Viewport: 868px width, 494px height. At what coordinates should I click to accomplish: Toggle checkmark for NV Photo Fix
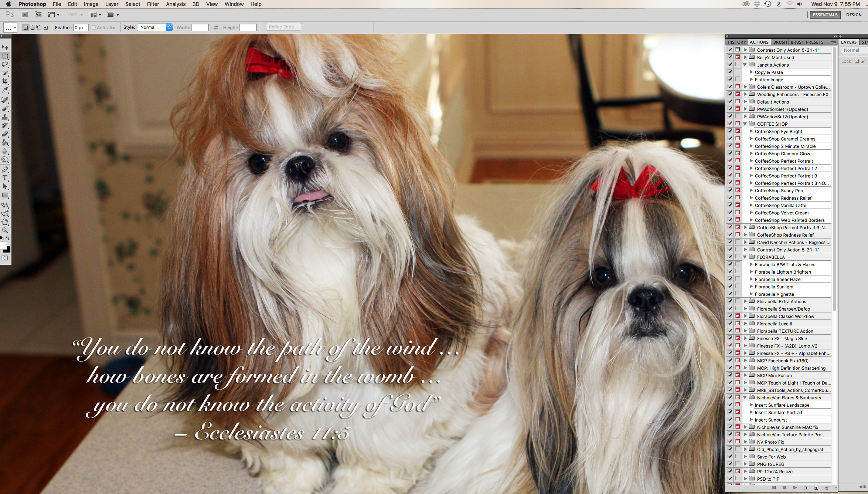click(730, 441)
